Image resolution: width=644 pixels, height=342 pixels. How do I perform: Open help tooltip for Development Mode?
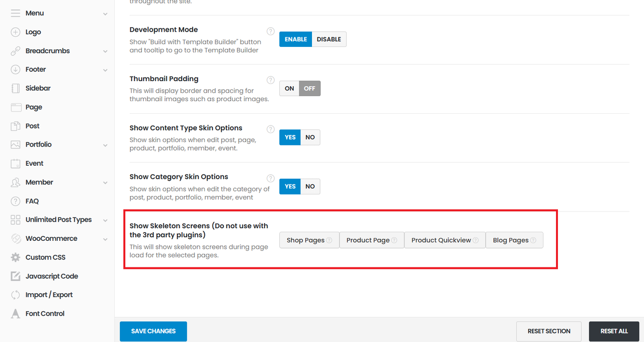pos(271,31)
